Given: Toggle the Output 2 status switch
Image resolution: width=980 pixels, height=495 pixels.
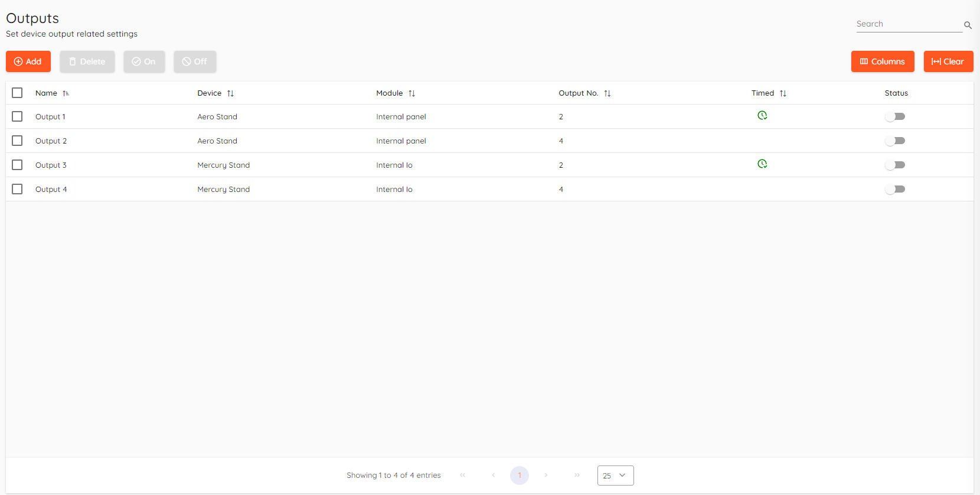Looking at the screenshot, I should [895, 141].
